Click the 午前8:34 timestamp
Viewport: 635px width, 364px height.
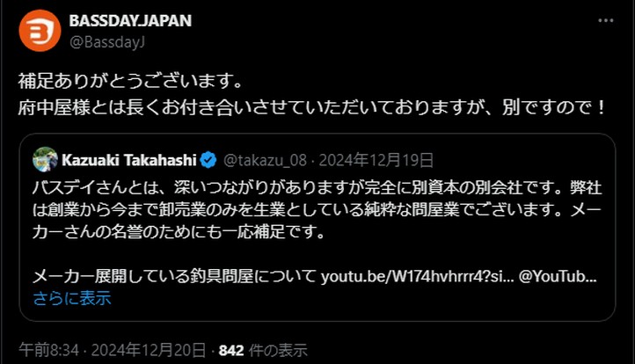click(48, 350)
